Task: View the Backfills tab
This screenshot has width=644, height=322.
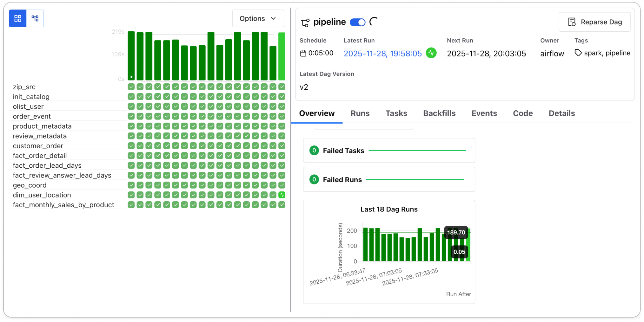Action: coord(439,113)
